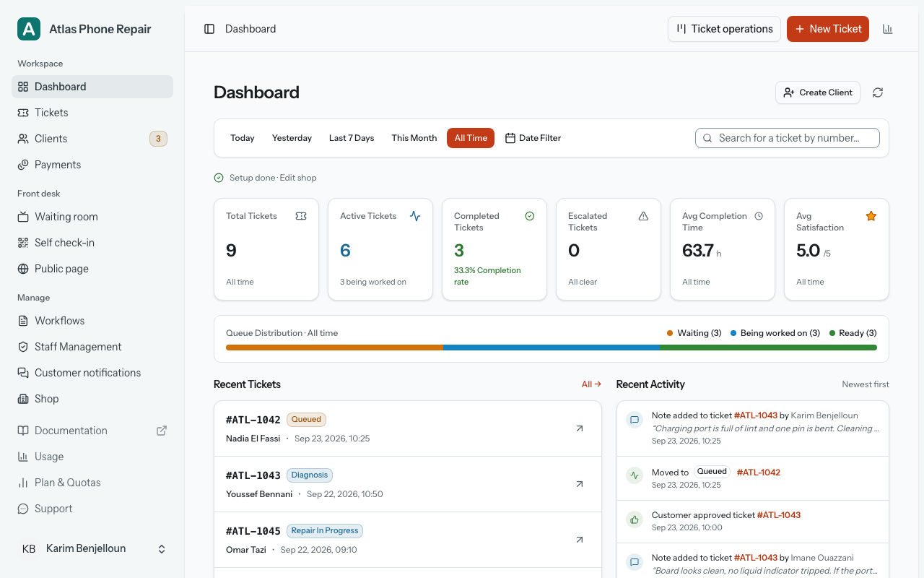This screenshot has width=924, height=578.
Task: Change the Newest first sort order
Action: pos(866,384)
